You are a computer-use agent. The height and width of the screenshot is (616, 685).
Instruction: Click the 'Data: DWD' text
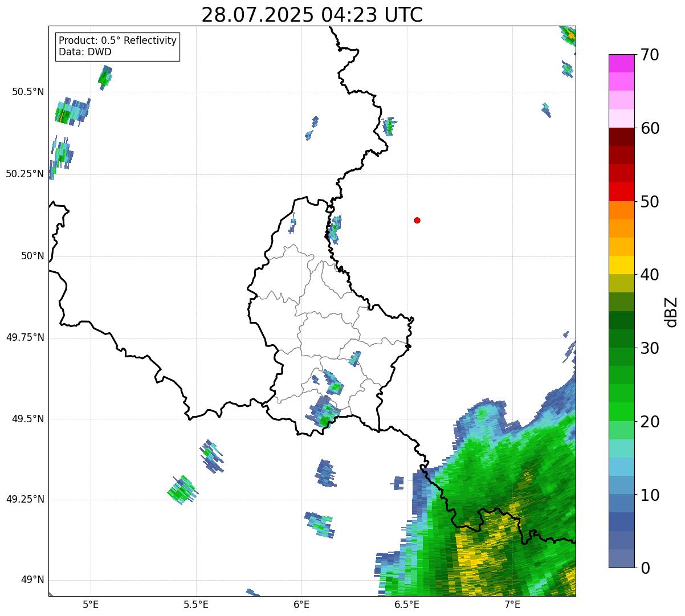click(85, 52)
